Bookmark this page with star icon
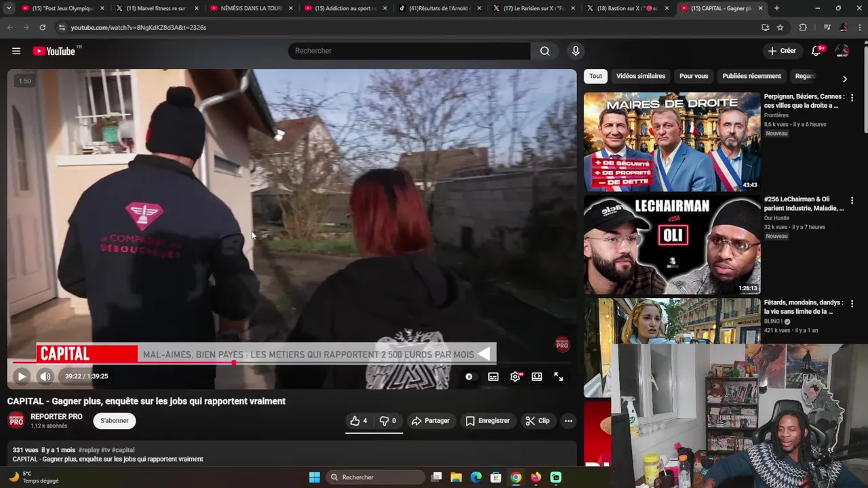The height and width of the screenshot is (488, 868). [780, 27]
